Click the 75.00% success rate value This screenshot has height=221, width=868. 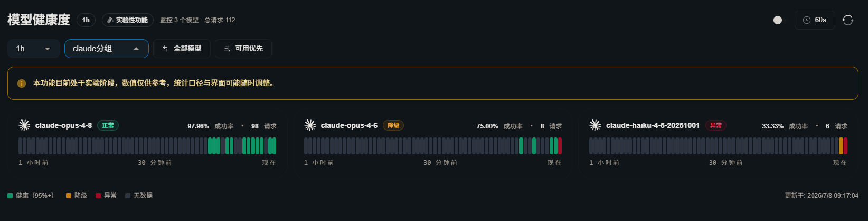(x=487, y=126)
